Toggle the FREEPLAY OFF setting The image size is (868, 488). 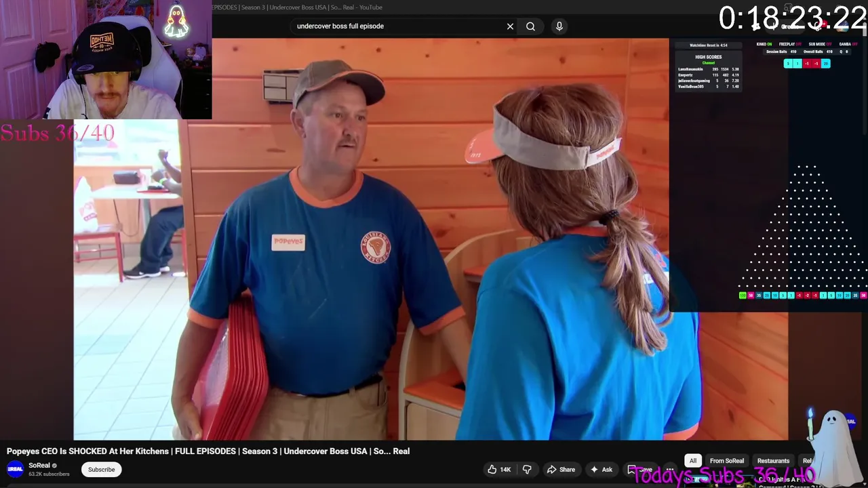(790, 44)
